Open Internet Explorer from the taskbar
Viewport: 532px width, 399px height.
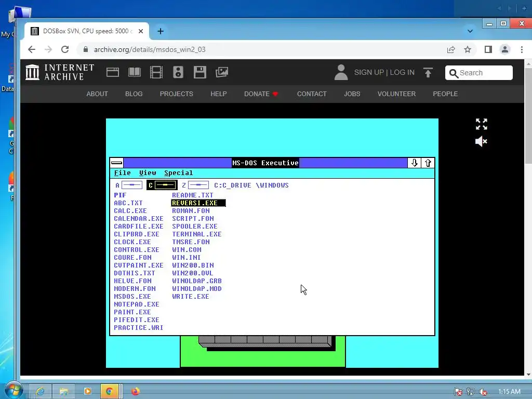[x=40, y=392]
